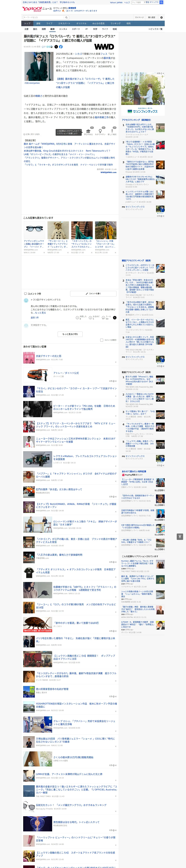This screenshot has height=868, width=186.
Task: Click the なるほど reaction icon
Action: point(91,317)
